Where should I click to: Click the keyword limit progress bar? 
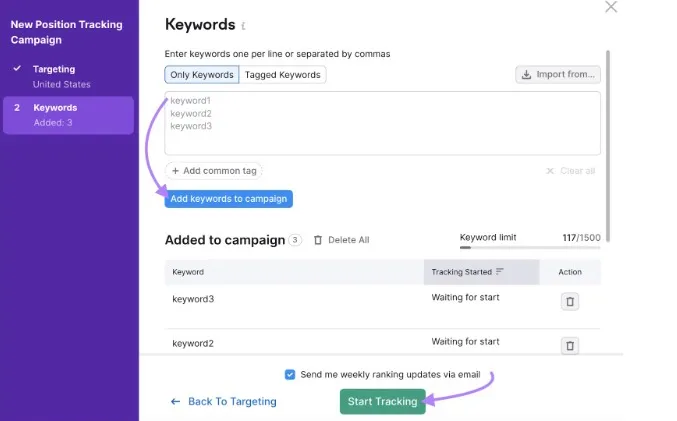click(530, 248)
